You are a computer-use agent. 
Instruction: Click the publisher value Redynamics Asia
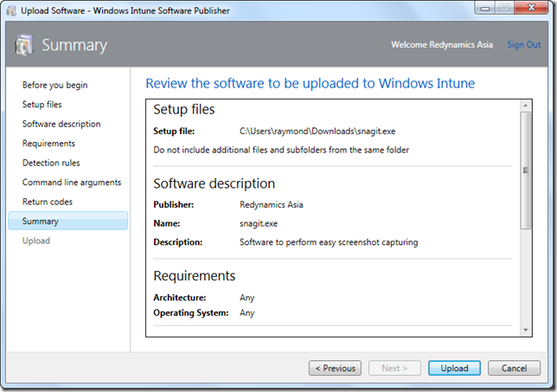coord(272,205)
